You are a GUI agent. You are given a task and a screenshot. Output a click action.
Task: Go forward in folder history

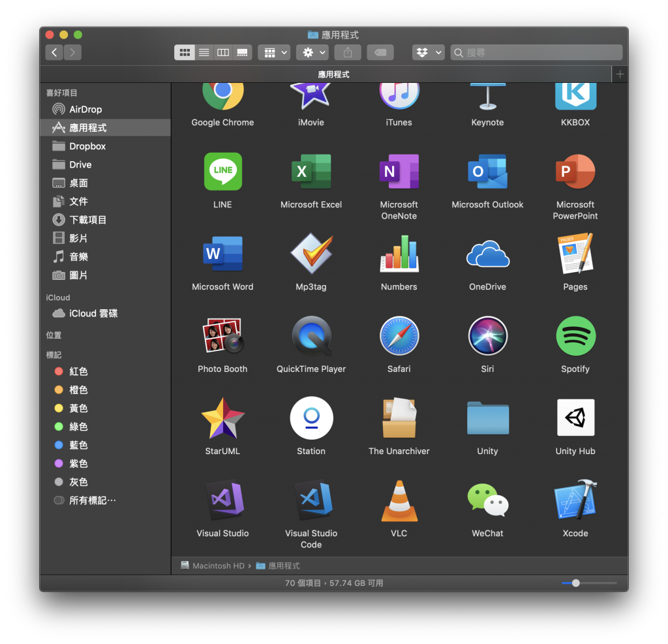coord(72,52)
